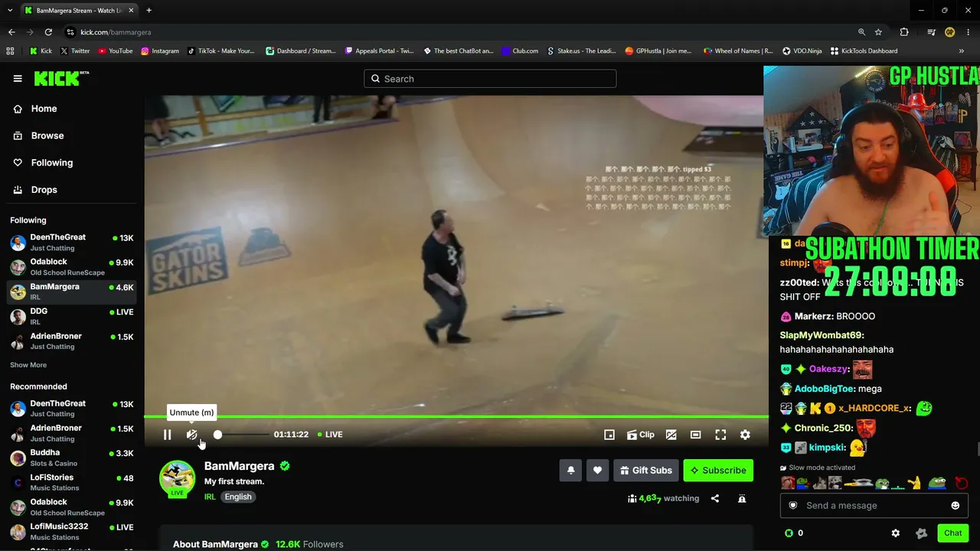The image size is (980, 551).
Task: Insert the yellow pointing hand emote
Action: (x=914, y=484)
